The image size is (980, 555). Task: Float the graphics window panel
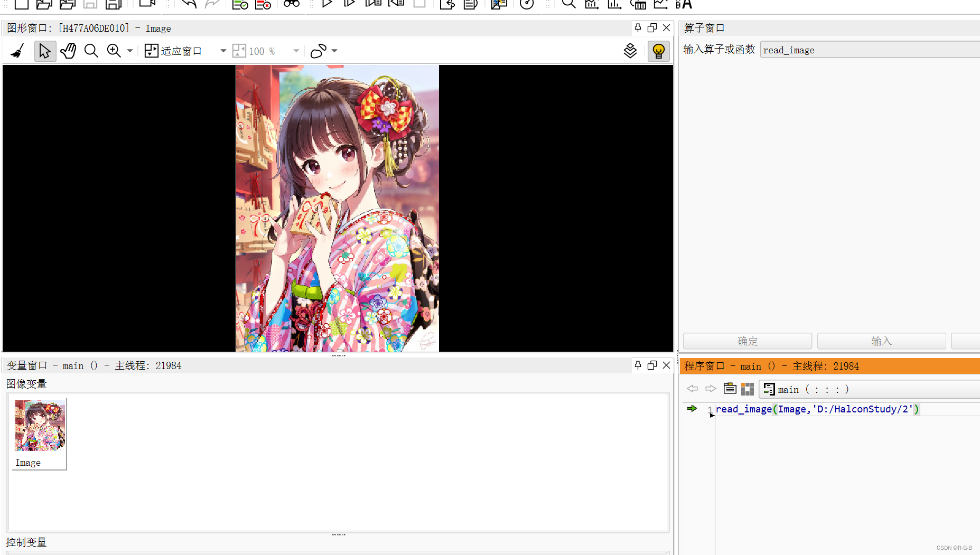click(652, 28)
